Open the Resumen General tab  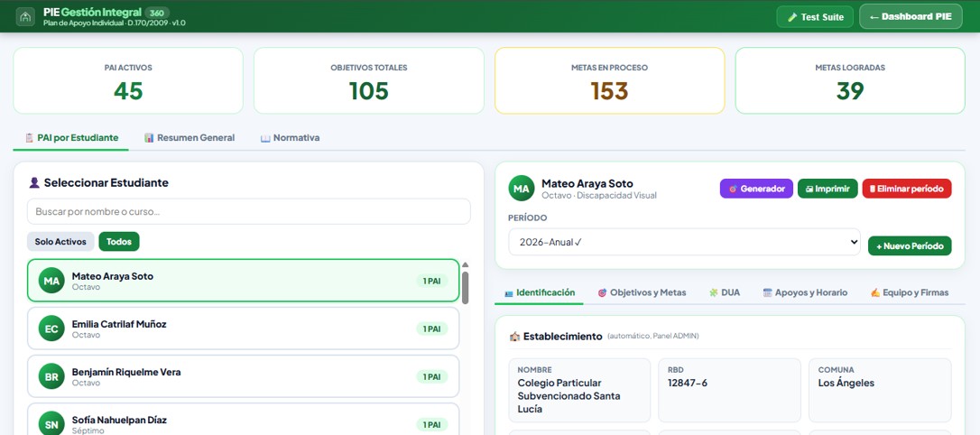click(x=190, y=137)
